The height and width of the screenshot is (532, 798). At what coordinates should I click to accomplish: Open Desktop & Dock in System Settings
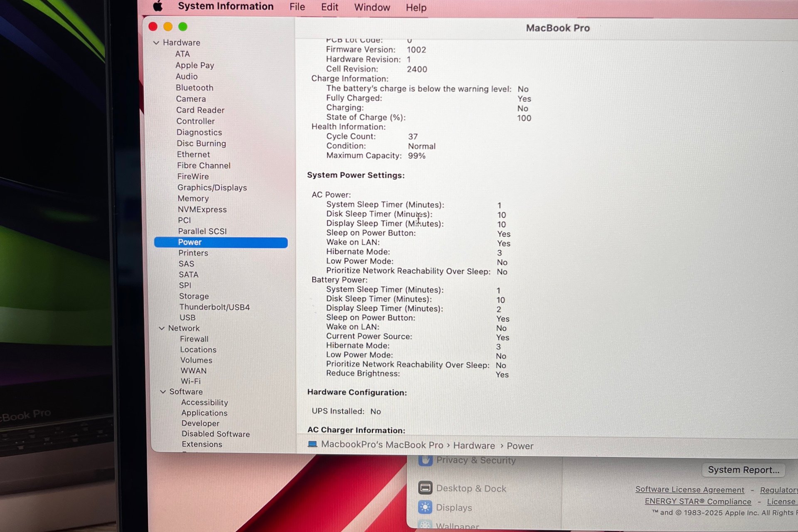point(462,488)
